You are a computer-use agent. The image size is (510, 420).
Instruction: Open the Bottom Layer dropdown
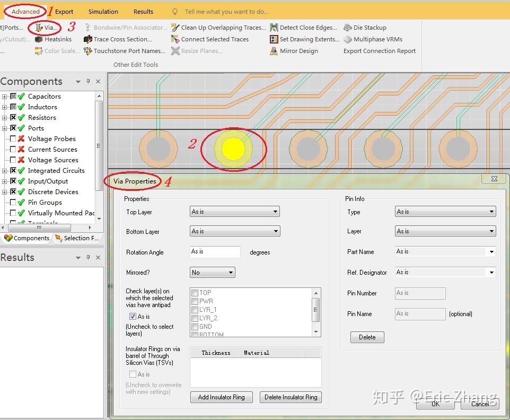point(234,231)
